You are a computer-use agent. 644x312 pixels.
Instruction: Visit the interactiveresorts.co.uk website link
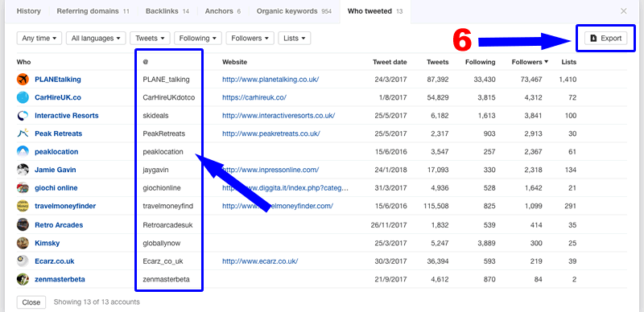[x=279, y=115]
